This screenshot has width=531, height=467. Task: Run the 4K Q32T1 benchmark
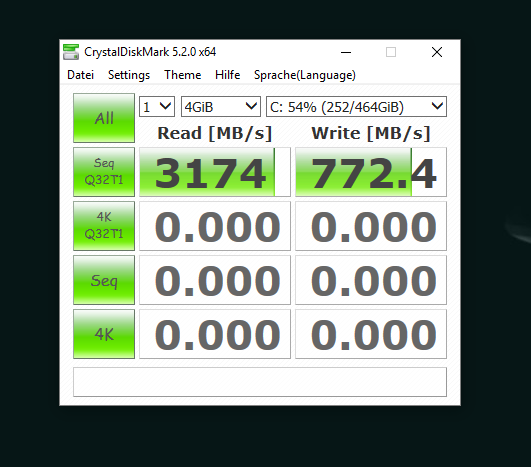(x=104, y=226)
